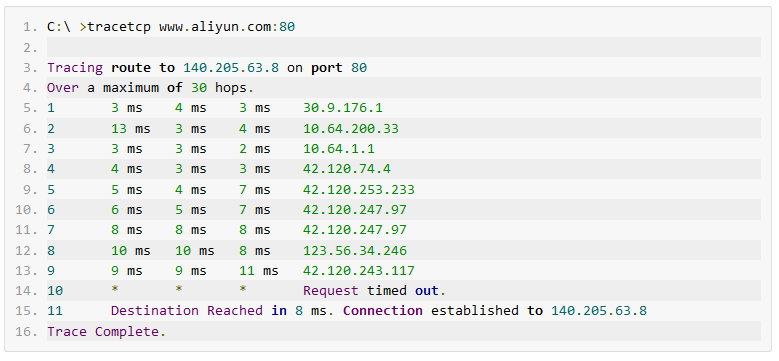Click hop address 42.120.243.117

point(359,271)
